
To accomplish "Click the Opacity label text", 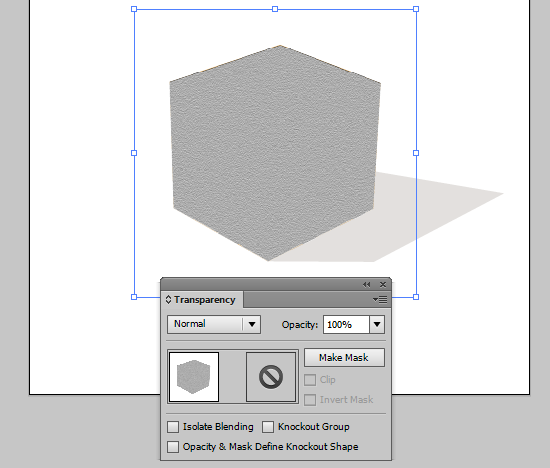I will (300, 325).
